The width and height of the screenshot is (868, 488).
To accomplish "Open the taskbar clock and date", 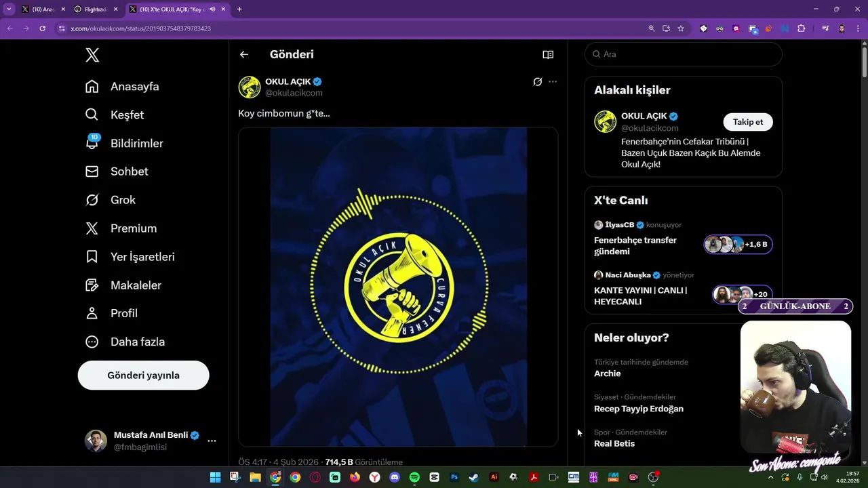I will 848,477.
